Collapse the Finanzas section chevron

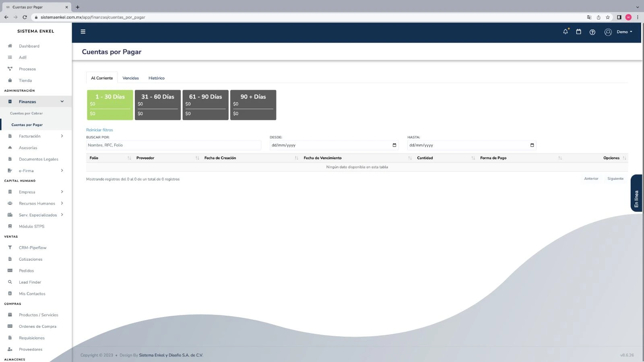(62, 101)
